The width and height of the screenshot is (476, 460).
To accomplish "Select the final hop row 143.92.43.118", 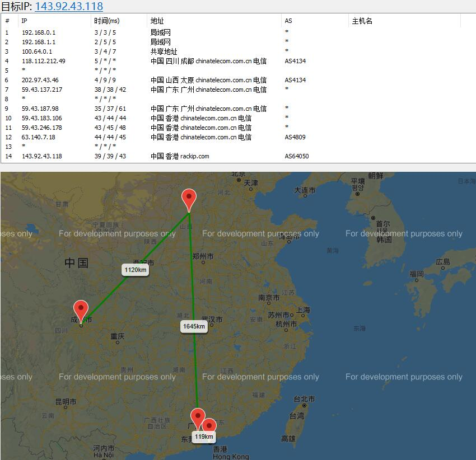I will click(x=238, y=156).
